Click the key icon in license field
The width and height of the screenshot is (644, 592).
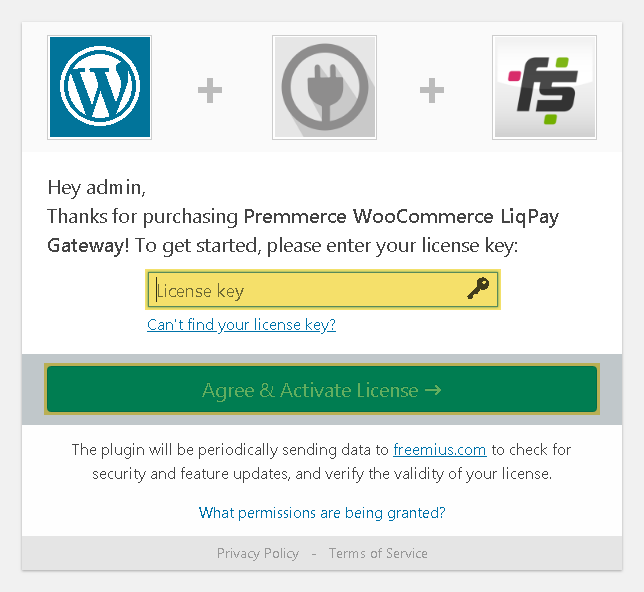tap(478, 288)
